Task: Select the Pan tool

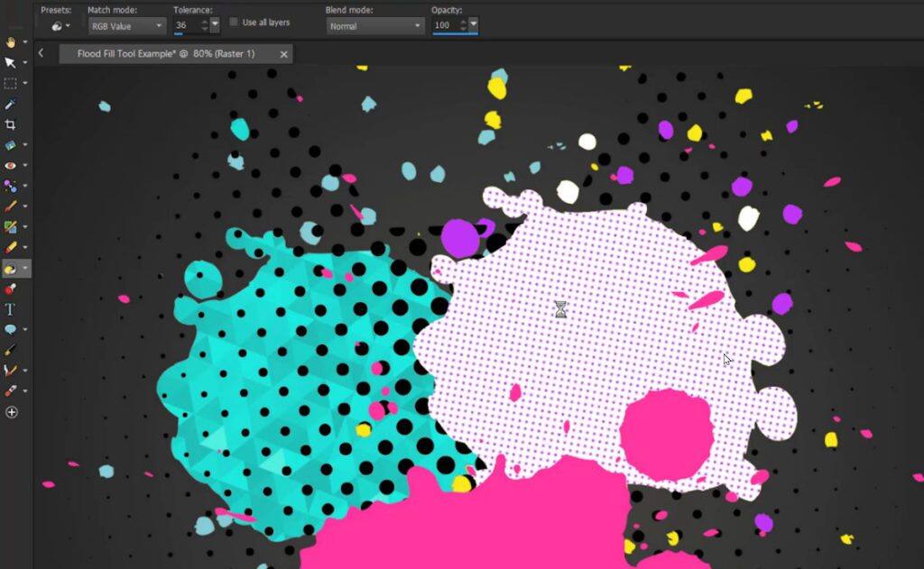Action: (12, 42)
